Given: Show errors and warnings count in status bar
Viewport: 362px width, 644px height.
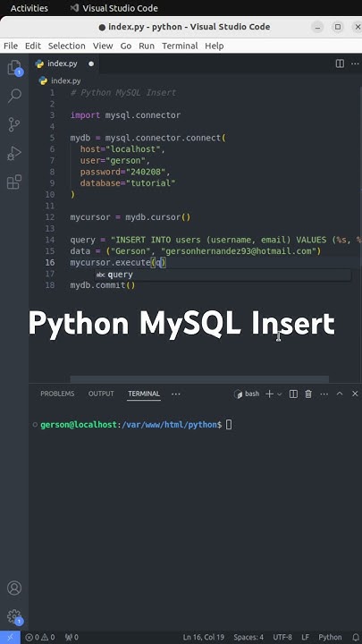Looking at the screenshot, I should pyautogui.click(x=40, y=637).
